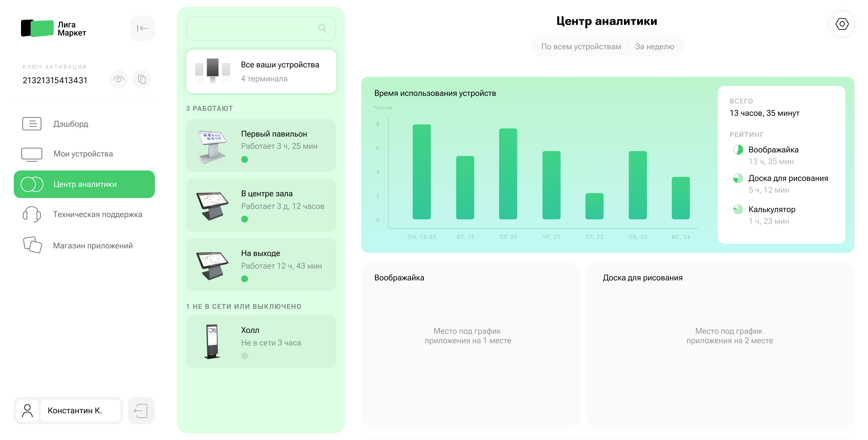868x440 pixels.
Task: Click the green status dot on Первый павильон
Action: (x=244, y=159)
